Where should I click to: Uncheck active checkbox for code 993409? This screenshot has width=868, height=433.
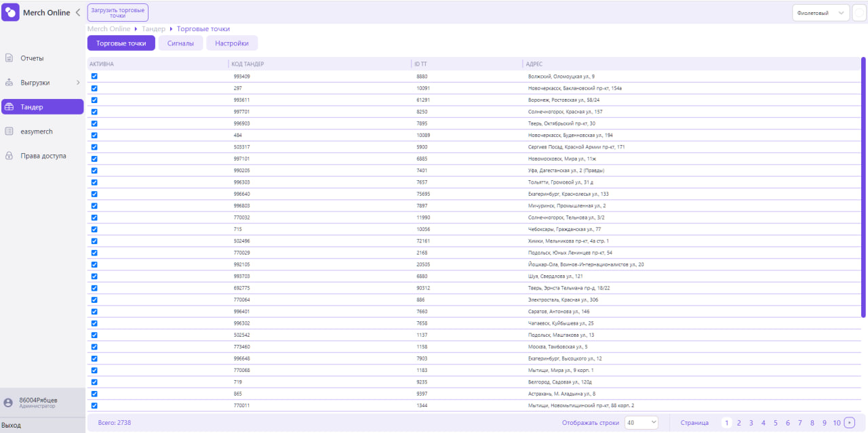[94, 77]
